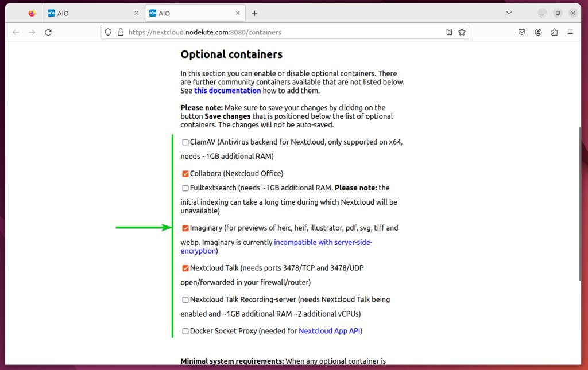
Task: Open the Firefox account icon
Action: coord(538,32)
